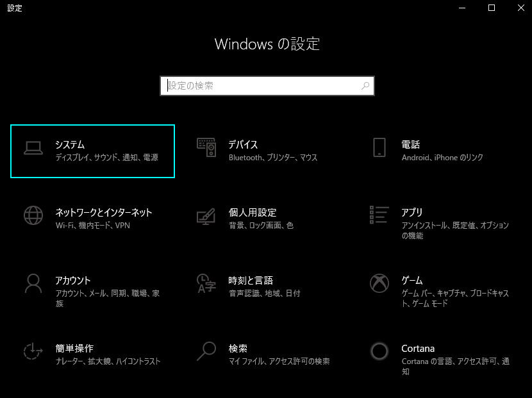
Task: Close the 設定 window
Action: click(521, 8)
